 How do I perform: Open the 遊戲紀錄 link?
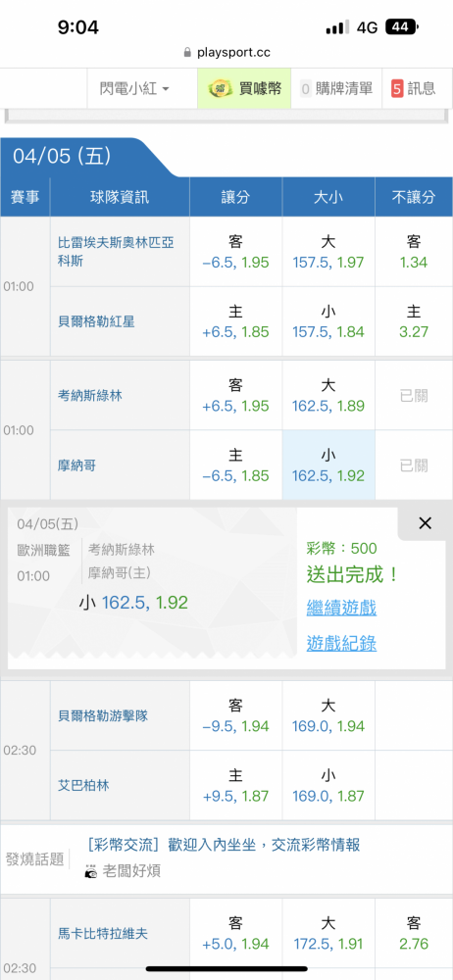341,643
